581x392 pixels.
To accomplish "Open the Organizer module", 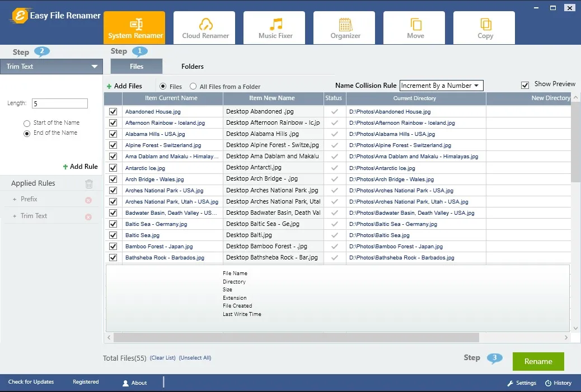I will (x=345, y=28).
